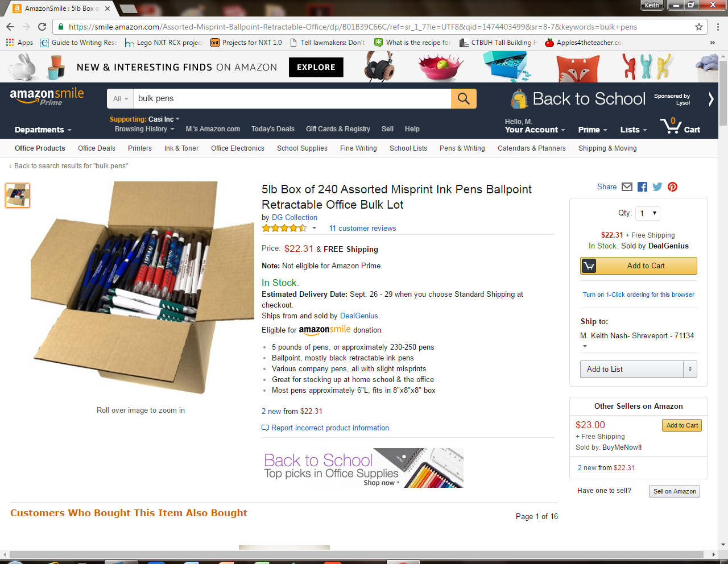Click the search magnifier button
Screen dimensions: 728x564
[464, 98]
